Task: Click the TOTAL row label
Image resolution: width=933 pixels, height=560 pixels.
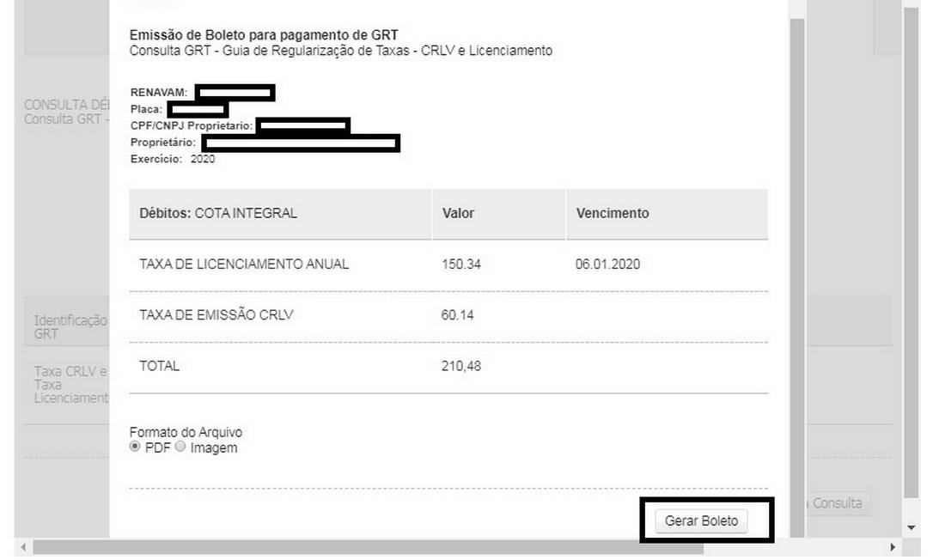Action: (x=160, y=366)
